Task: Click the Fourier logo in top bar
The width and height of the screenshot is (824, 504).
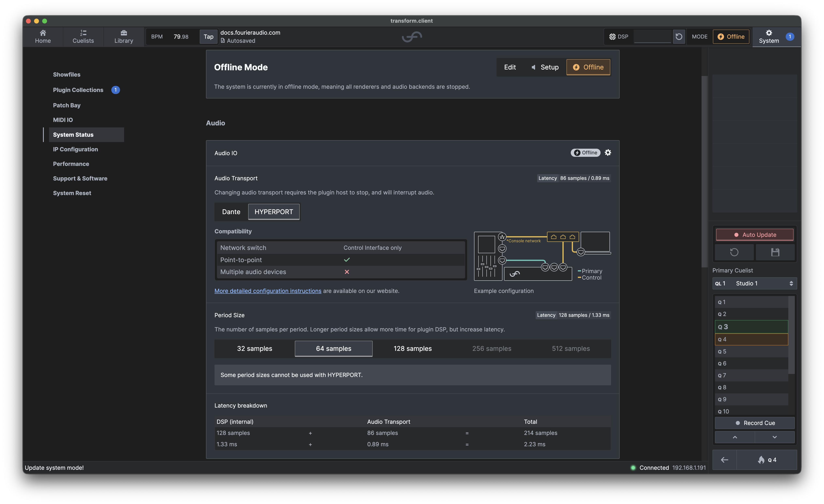Action: click(x=412, y=37)
